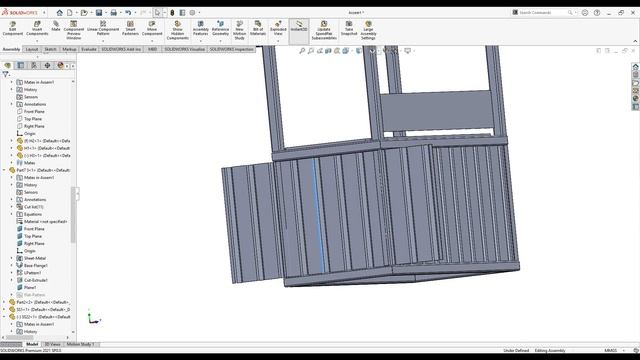Expand the Cut-Extrude1 feature
640x360 pixels.
click(11, 280)
